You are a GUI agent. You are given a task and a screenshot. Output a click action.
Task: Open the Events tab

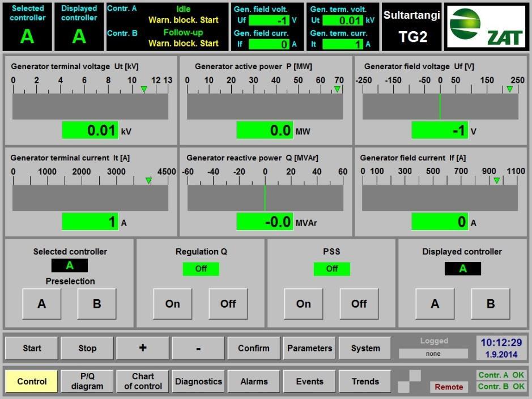point(309,381)
